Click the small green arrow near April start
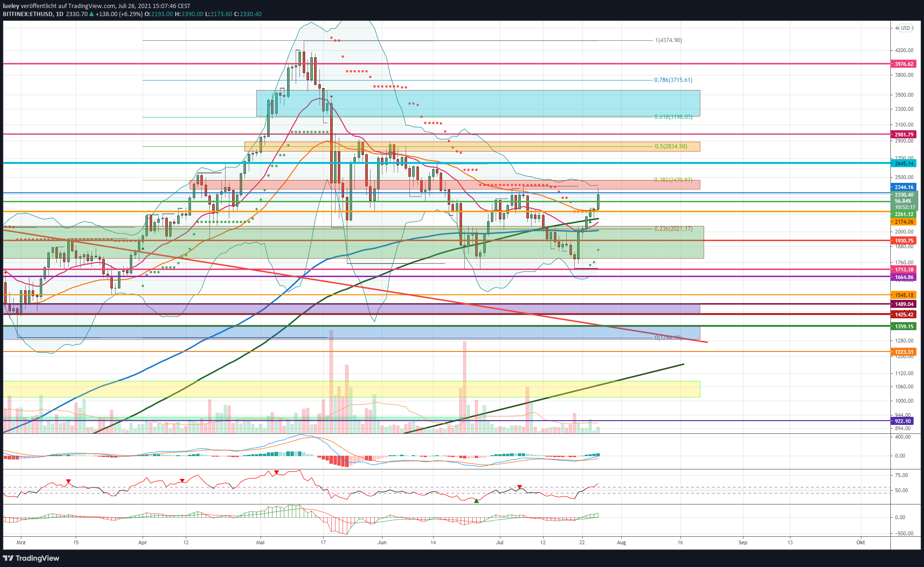This screenshot has width=924, height=567. 143,248
